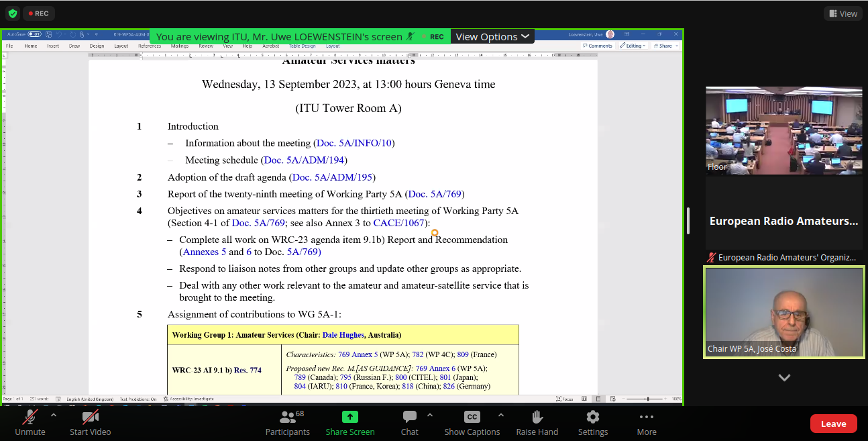
Task: Select Chair WP 5A José Costa video
Action: click(x=784, y=312)
